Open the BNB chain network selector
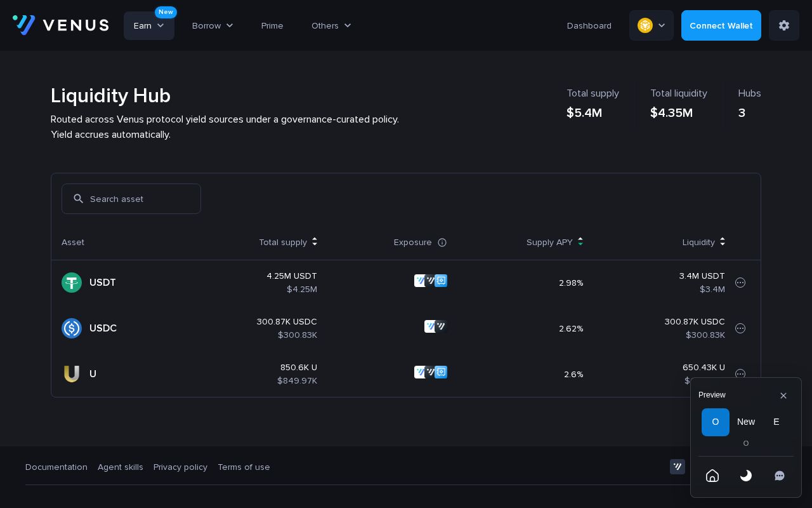This screenshot has width=812, height=508. 652,25
